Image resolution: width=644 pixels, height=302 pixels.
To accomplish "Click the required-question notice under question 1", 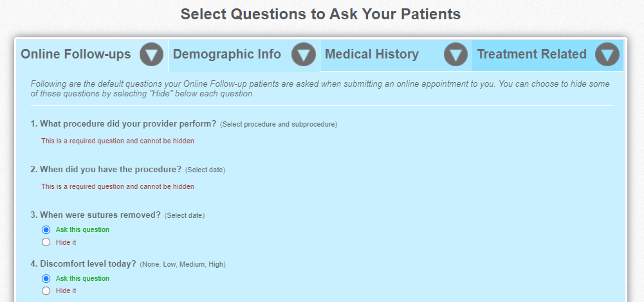I will pos(118,141).
